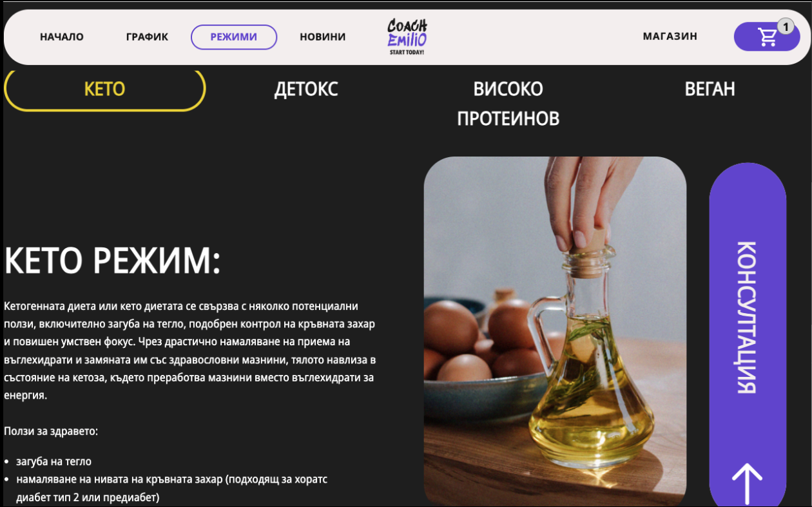The image size is (812, 507).
Task: Switch to the ВЕГАН tab
Action: (710, 89)
